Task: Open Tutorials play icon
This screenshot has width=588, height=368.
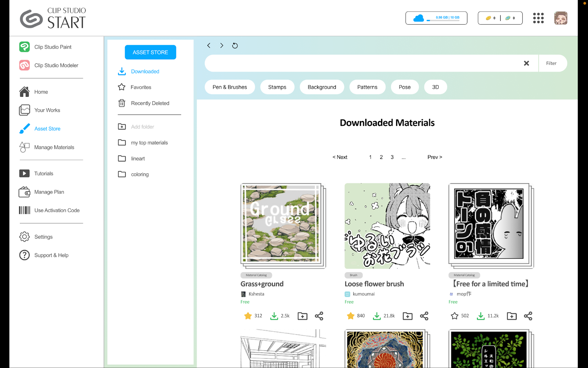Action: pyautogui.click(x=25, y=173)
